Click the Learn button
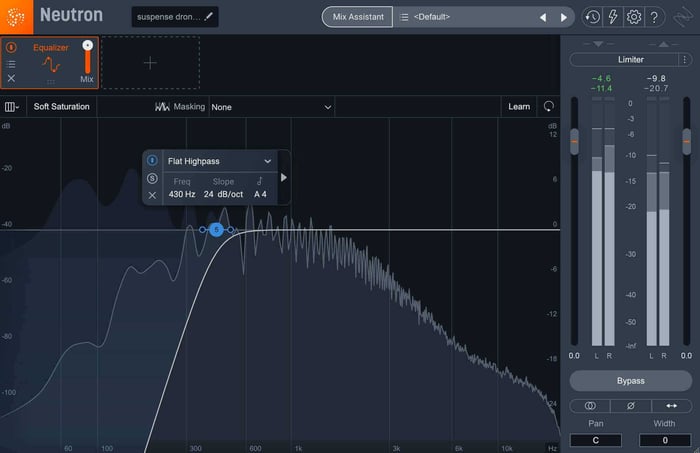The height and width of the screenshot is (453, 700). pyautogui.click(x=519, y=107)
